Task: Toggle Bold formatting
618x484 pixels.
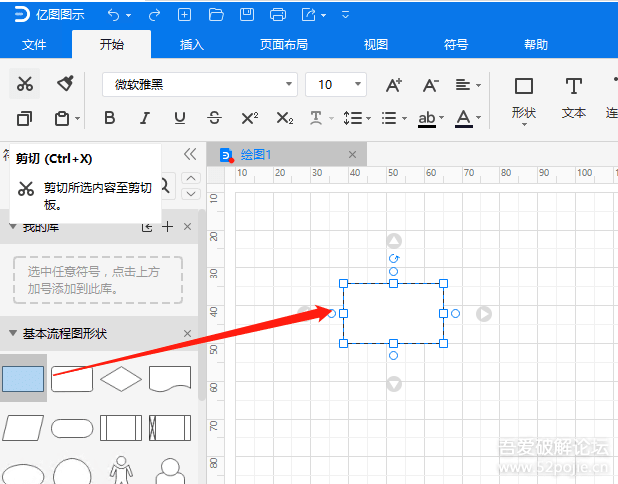Action: (x=110, y=118)
